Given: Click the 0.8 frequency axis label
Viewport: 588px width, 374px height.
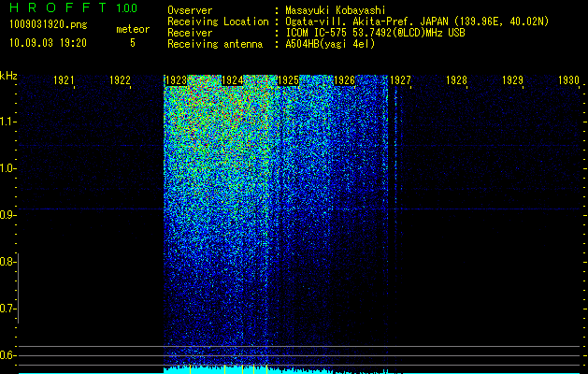Looking at the screenshot, I should 7,262.
